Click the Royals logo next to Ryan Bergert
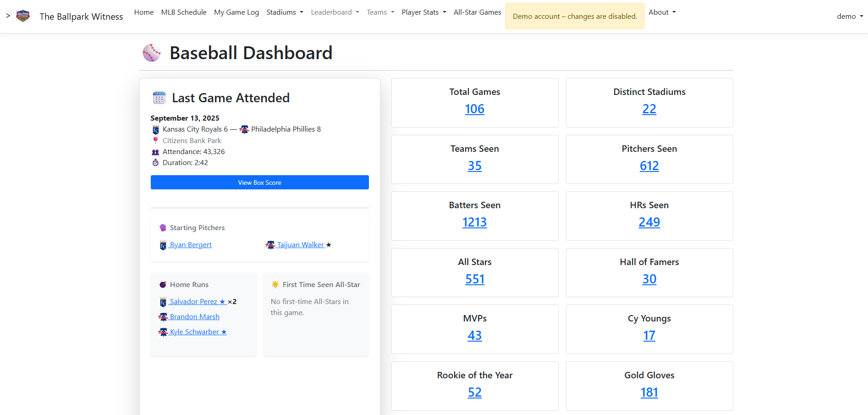This screenshot has width=868, height=415. pos(163,245)
